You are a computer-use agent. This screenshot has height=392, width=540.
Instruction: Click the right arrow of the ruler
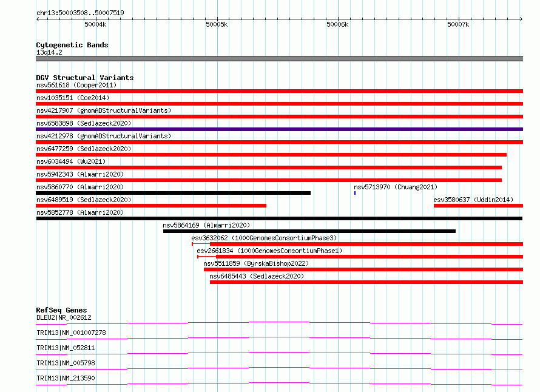521,19
